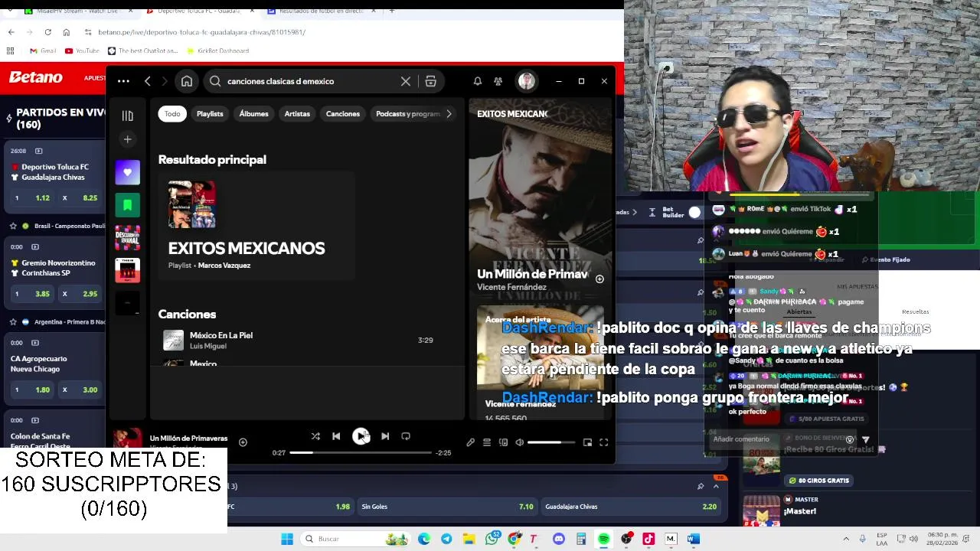Screen dimensions: 980x551
Task: Select the Artistas filter chip
Action: tap(297, 114)
